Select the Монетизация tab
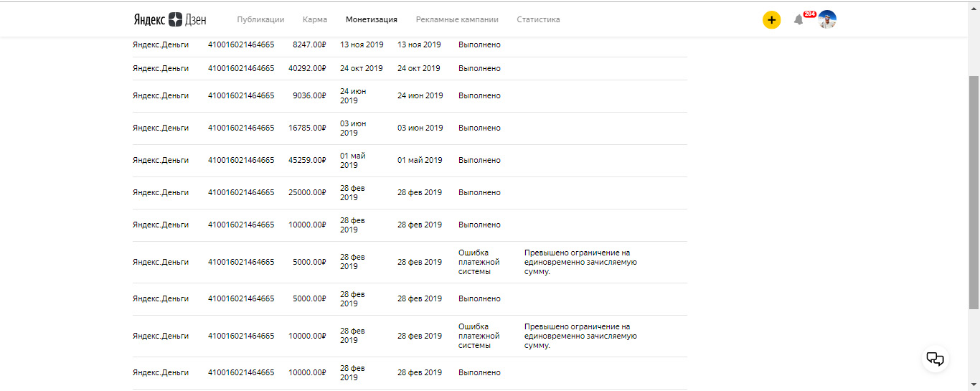This screenshot has width=980, height=391. point(371,19)
